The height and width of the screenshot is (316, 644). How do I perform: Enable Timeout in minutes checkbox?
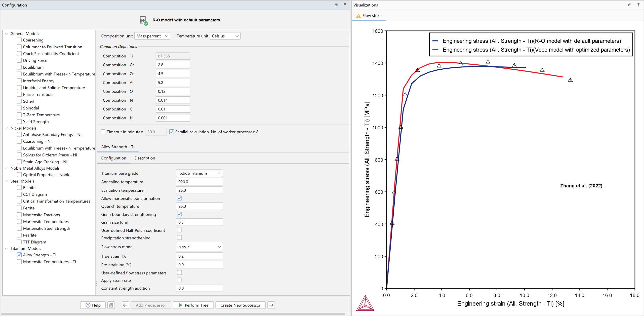103,132
